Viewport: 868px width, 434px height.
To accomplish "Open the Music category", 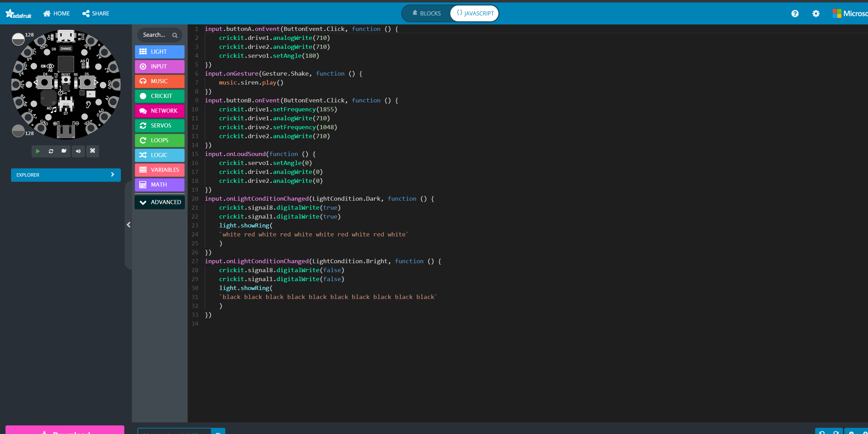I will (160, 81).
